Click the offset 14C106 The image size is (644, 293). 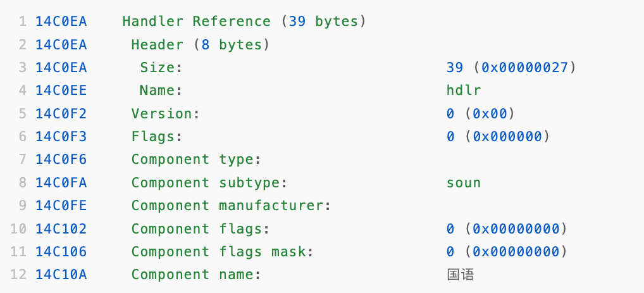[61, 251]
